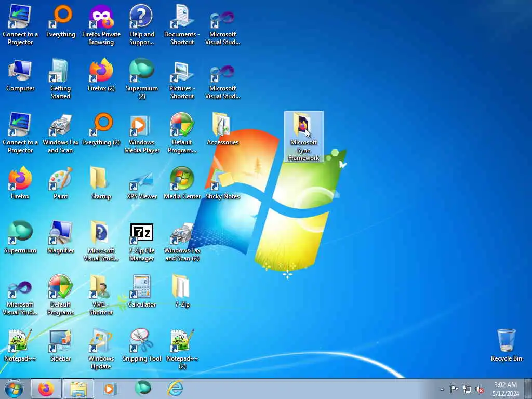Select the Everything (2) desktop shortcut

pos(101,129)
